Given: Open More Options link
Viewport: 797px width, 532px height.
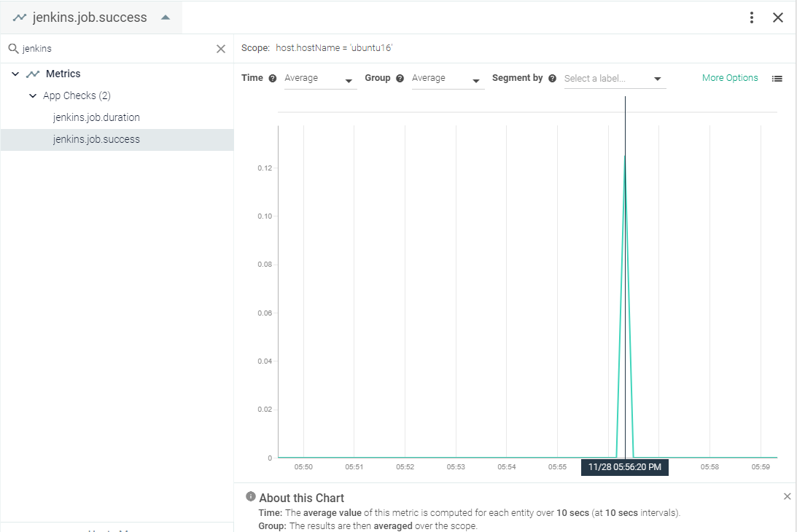Looking at the screenshot, I should point(730,78).
